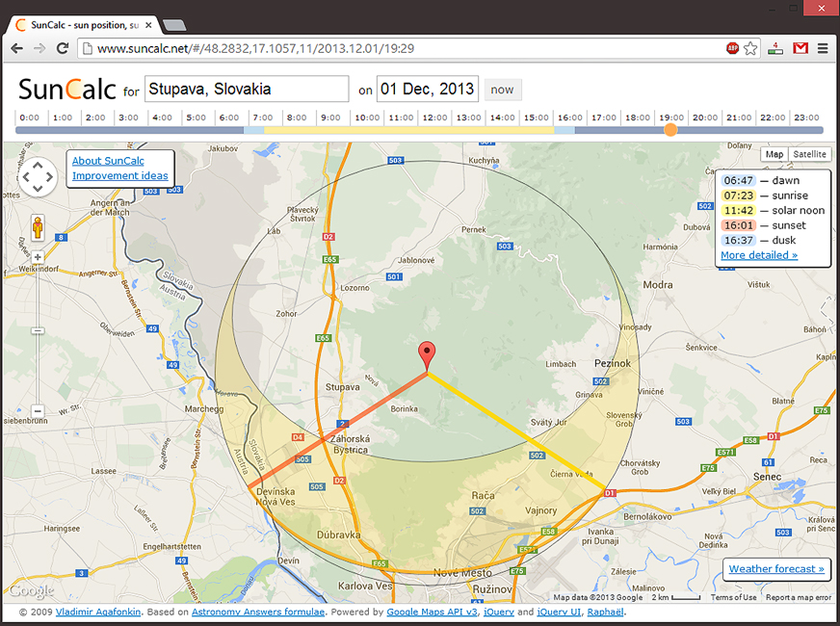
Task: Open Astronomy Answers formulae link
Action: tap(257, 612)
